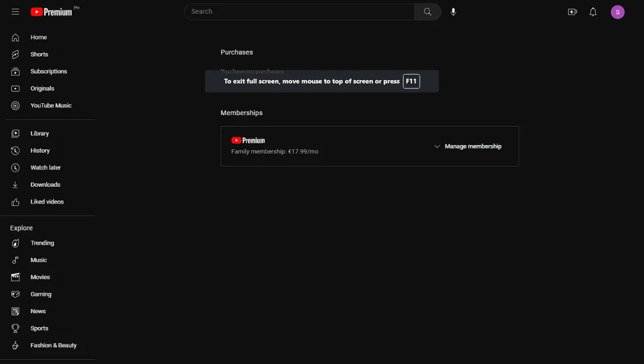
Task: Click the Downloads arrow icon
Action: 15,185
